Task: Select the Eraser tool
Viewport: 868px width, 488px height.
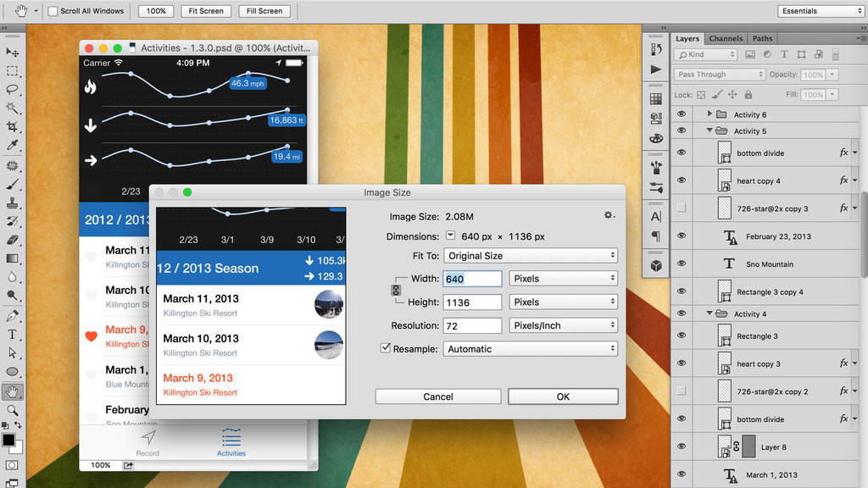Action: click(x=12, y=240)
